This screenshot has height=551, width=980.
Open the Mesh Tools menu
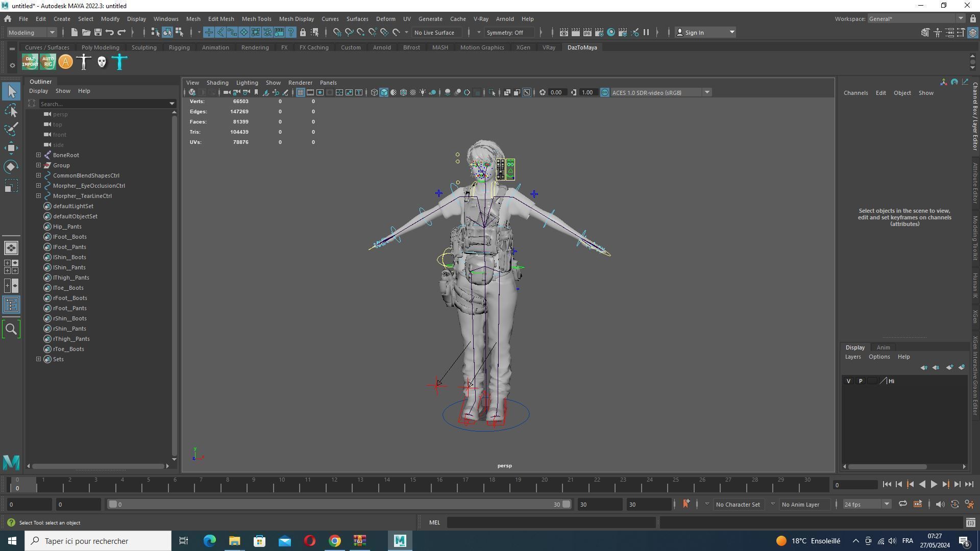(256, 19)
